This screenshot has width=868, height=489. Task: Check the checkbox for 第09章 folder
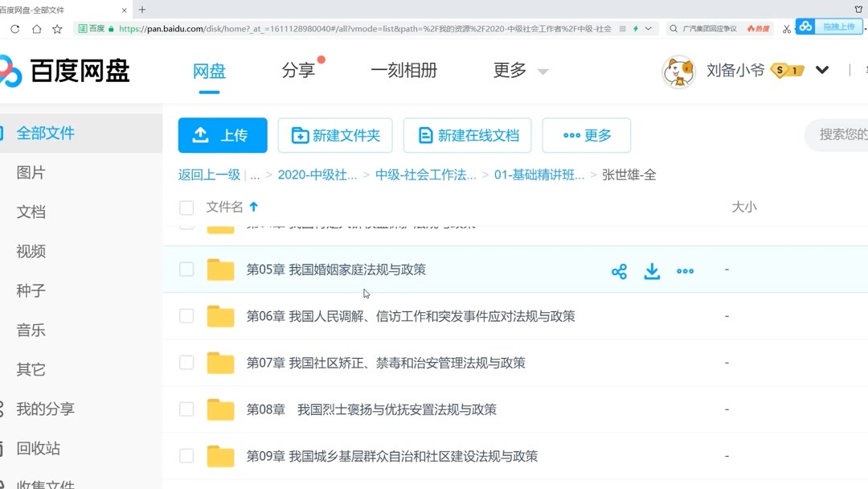(x=186, y=456)
